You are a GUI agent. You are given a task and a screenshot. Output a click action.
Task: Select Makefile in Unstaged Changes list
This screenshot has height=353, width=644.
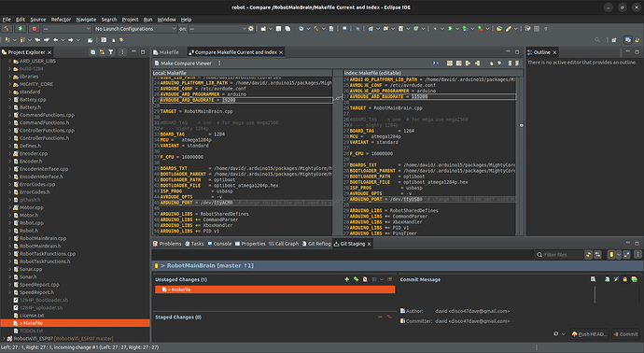274,289
